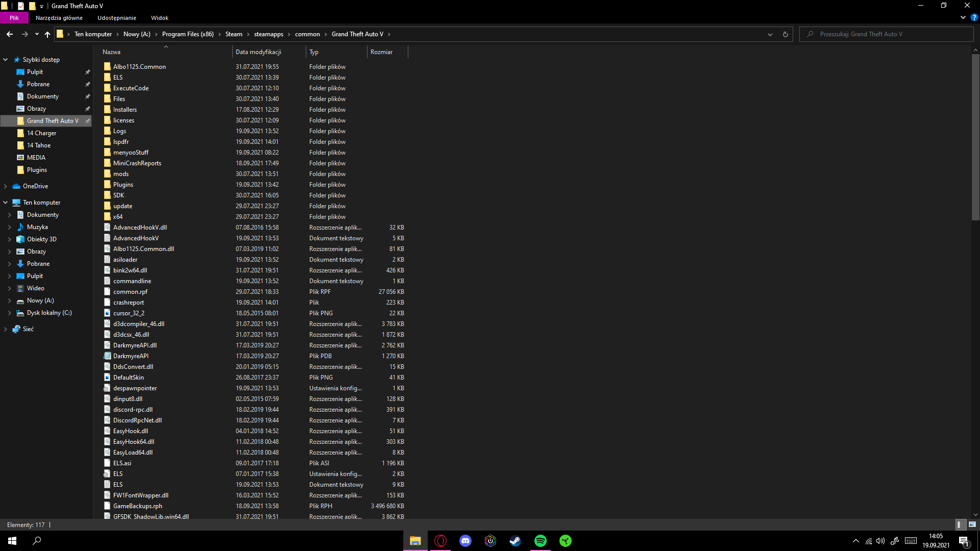Switch to large icons view layout
980x551 pixels.
(x=972, y=524)
